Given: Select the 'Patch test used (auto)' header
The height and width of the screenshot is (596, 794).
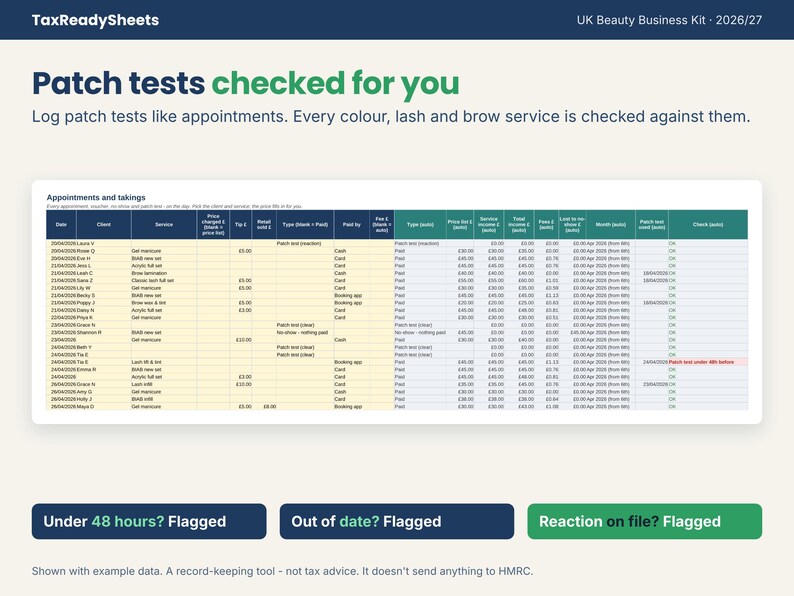Looking at the screenshot, I should coord(652,224).
